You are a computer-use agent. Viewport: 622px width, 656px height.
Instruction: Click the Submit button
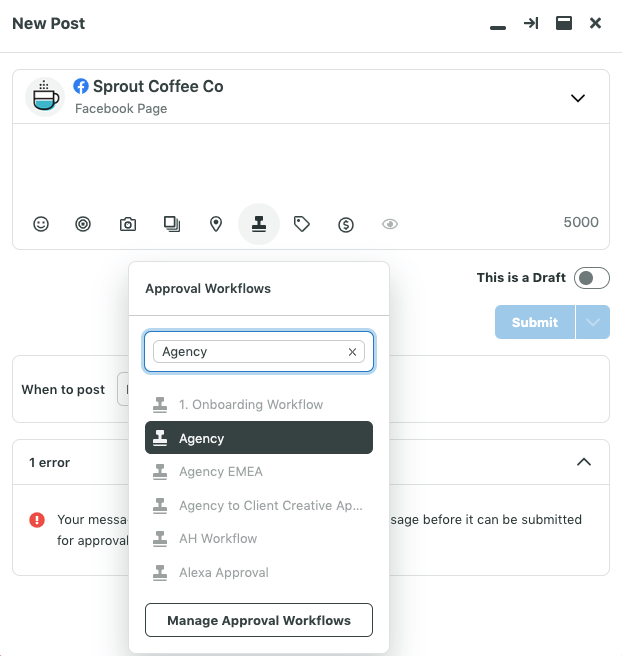[535, 322]
